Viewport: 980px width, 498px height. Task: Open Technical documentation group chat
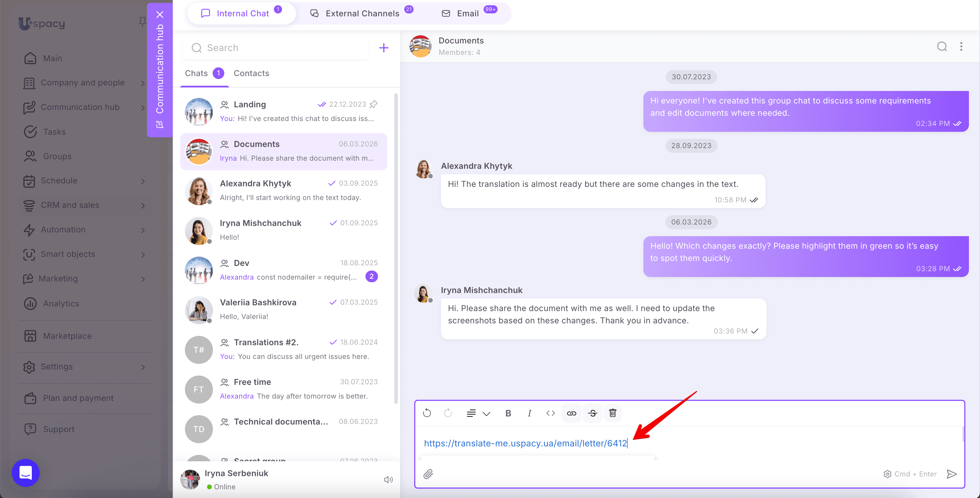(x=284, y=429)
